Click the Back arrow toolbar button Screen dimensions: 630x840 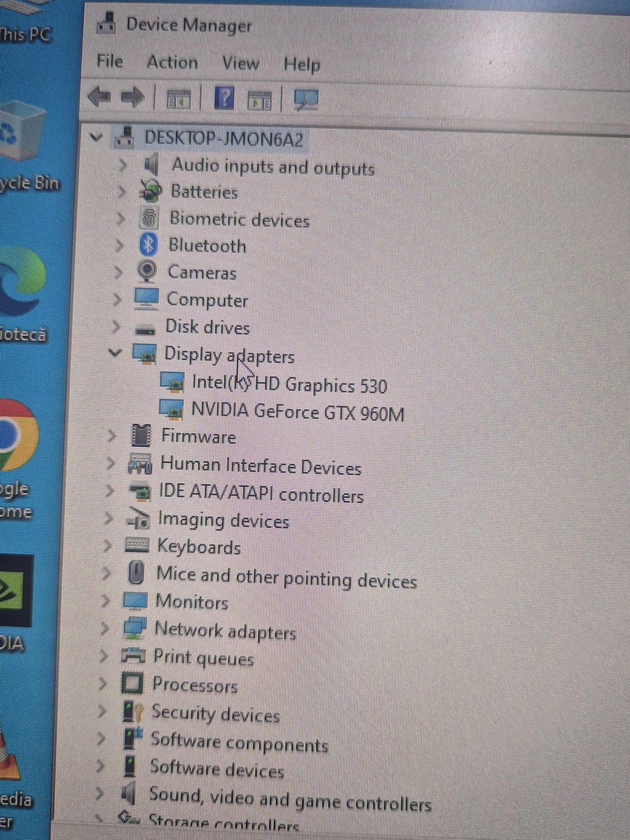point(99,97)
